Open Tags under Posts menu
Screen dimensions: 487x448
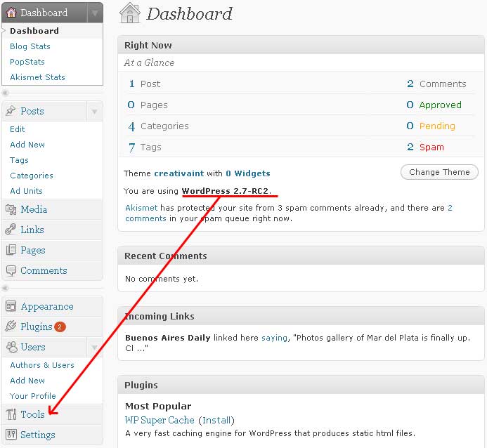(19, 160)
